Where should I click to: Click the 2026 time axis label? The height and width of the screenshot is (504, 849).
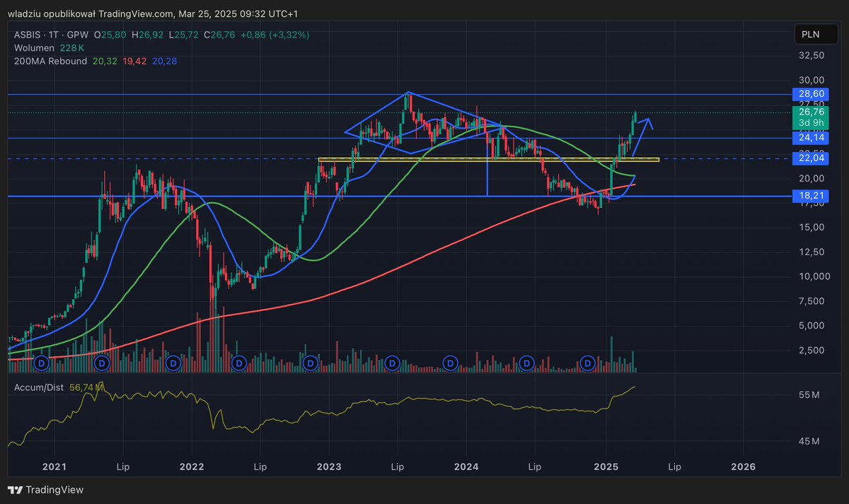pyautogui.click(x=743, y=467)
